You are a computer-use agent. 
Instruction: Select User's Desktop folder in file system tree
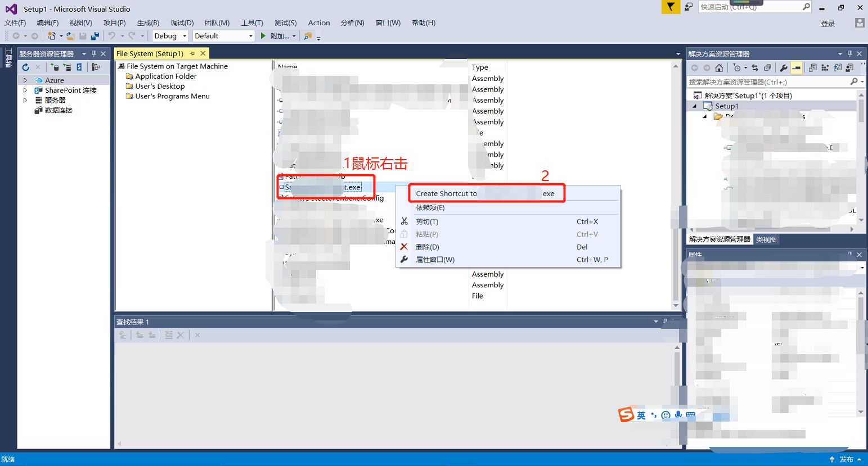160,87
